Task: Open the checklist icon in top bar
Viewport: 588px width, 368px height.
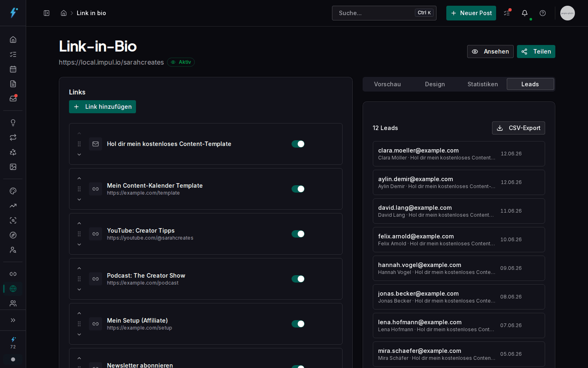Action: coord(507,13)
